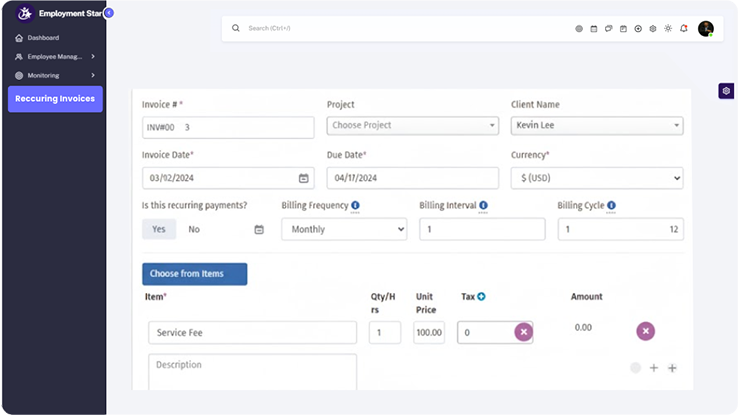This screenshot has width=739, height=415.
Task: Select No for recurring payments
Action: pyautogui.click(x=194, y=229)
